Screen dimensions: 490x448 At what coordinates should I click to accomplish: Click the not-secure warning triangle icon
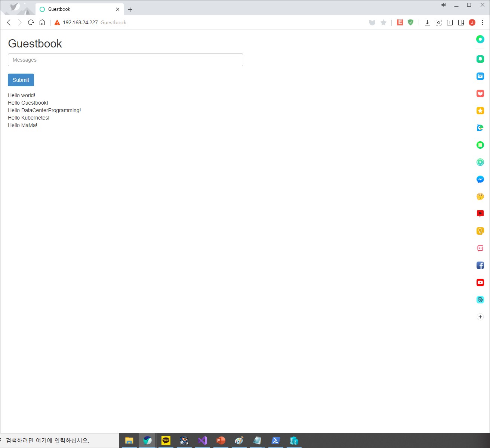point(57,23)
